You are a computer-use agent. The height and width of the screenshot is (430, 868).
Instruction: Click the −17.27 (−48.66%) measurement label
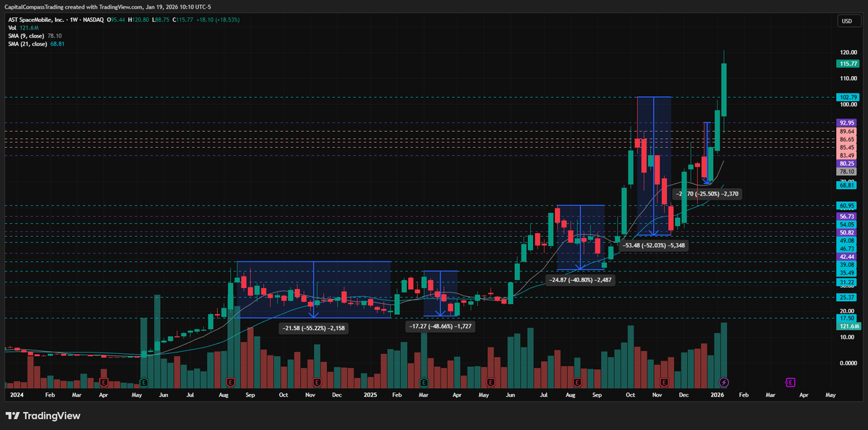pos(441,327)
